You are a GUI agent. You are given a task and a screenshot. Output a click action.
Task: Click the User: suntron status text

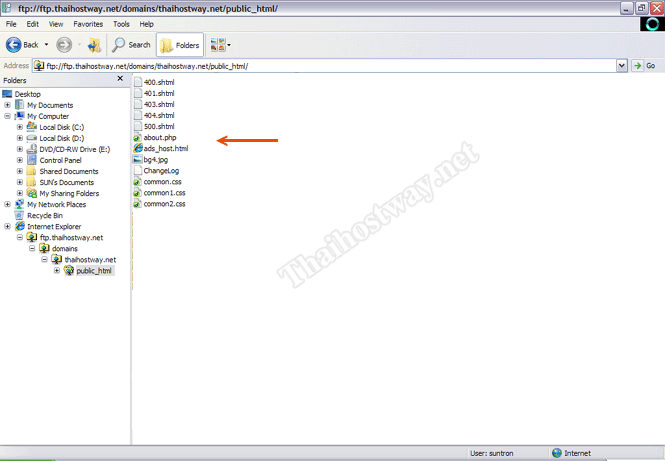(492, 453)
